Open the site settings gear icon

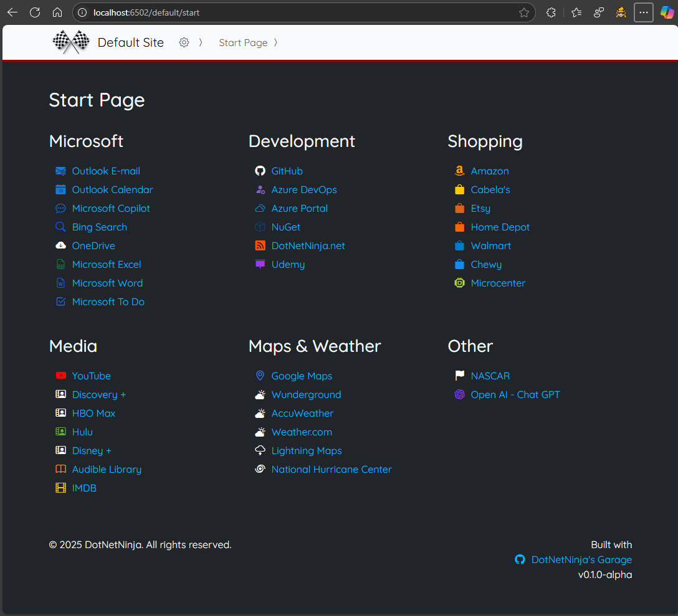[x=184, y=42]
